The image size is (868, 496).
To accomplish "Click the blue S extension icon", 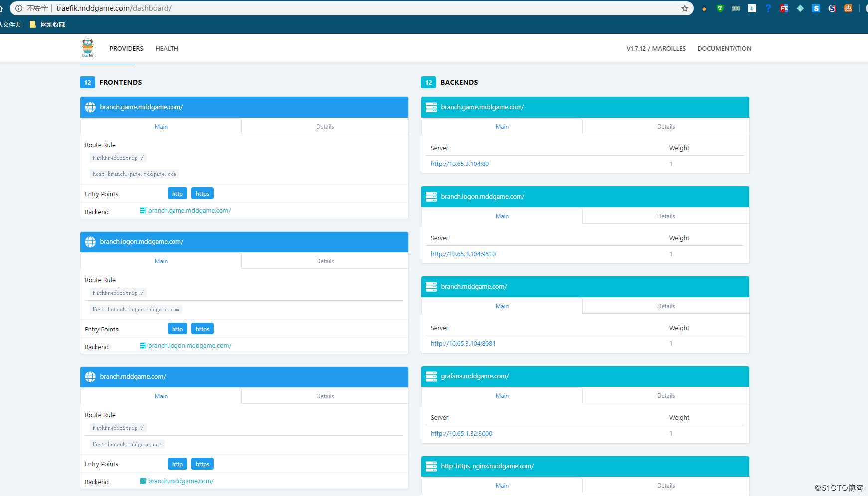I will (x=816, y=8).
